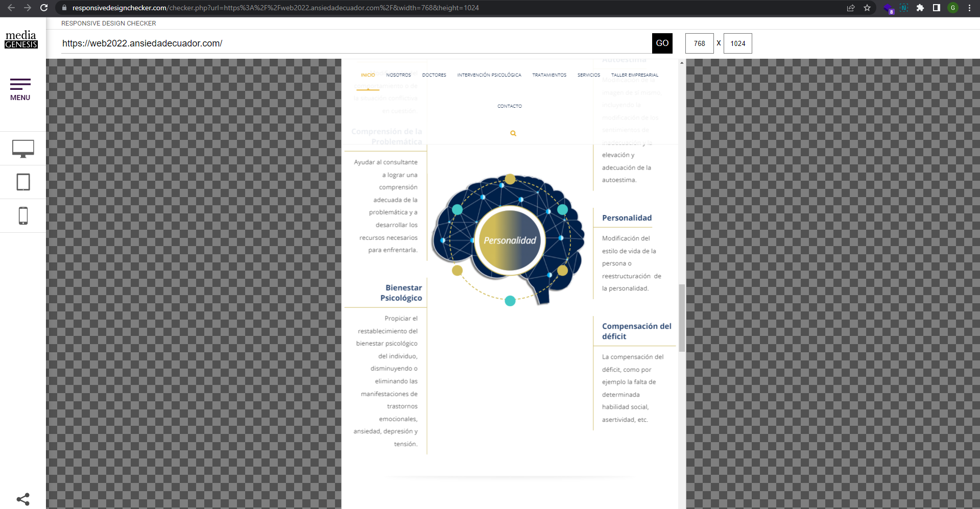Select desktop monitor preview sizes
The height and width of the screenshot is (509, 980).
pyautogui.click(x=23, y=149)
